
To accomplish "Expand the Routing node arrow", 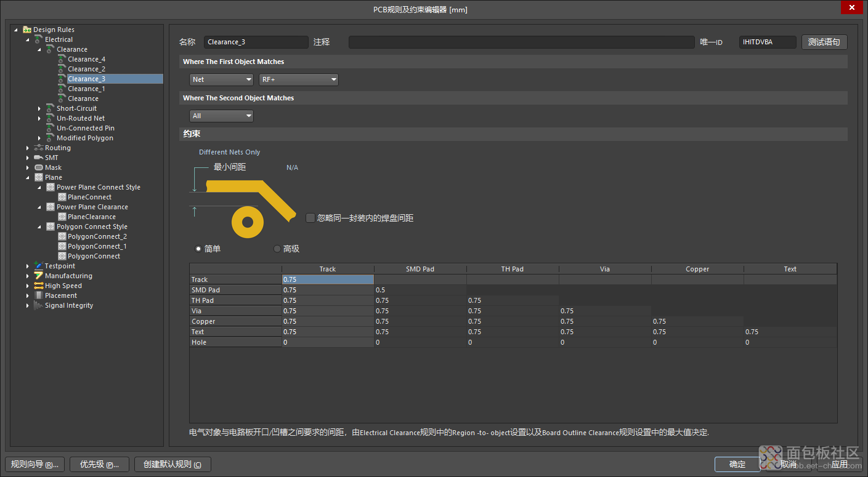I will [x=28, y=148].
